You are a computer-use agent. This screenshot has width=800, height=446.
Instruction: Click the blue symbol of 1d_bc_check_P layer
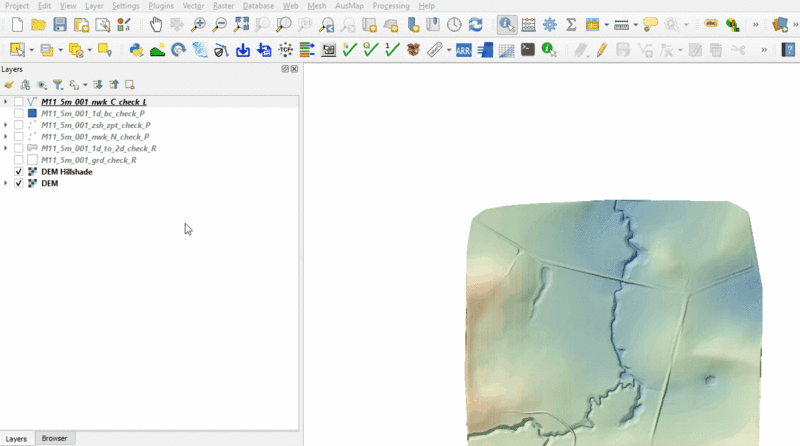click(32, 114)
